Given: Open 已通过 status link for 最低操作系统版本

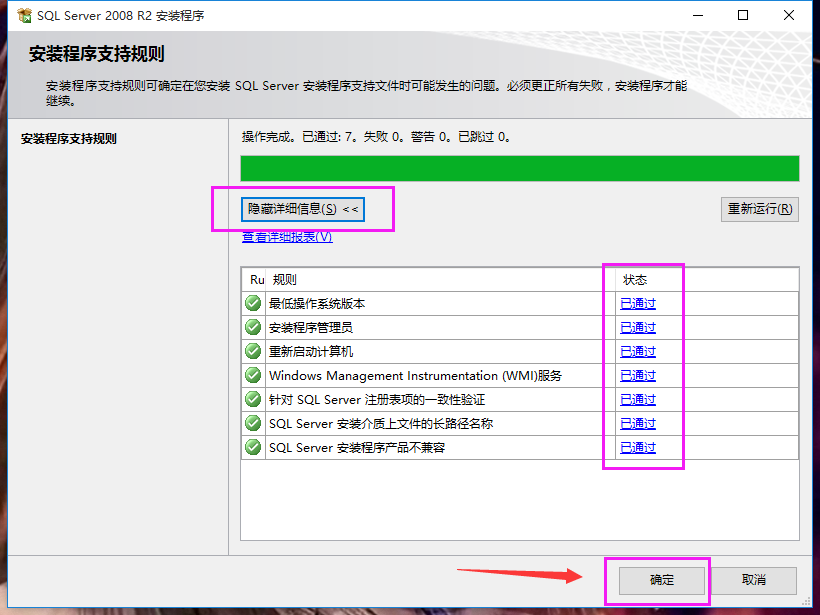Looking at the screenshot, I should [x=638, y=303].
